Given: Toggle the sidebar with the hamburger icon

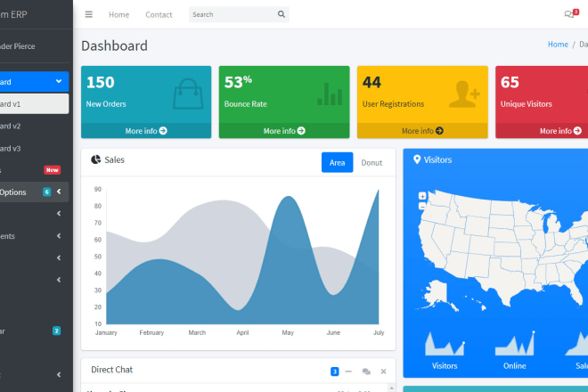Looking at the screenshot, I should click(89, 14).
